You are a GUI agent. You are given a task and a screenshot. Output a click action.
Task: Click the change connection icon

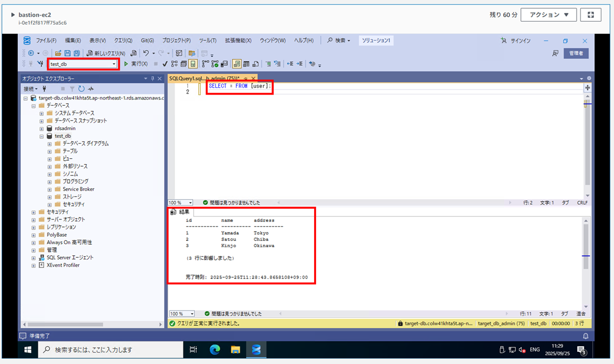pos(40,64)
